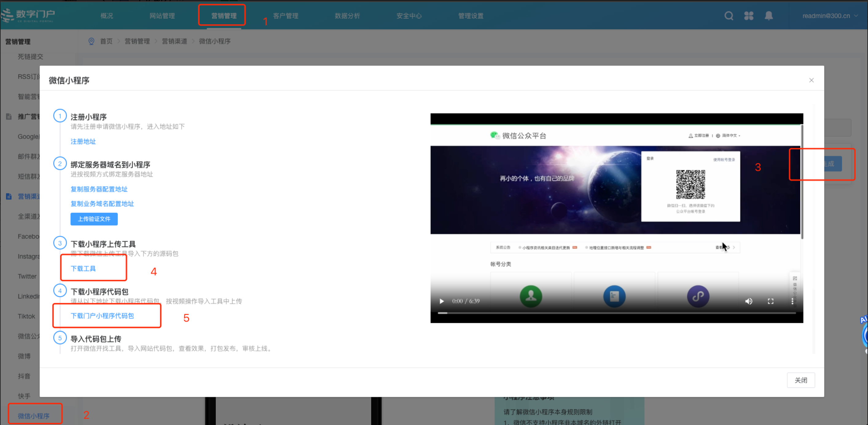
Task: Click step 4 circle 下载小程序代码包
Action: pos(60,290)
